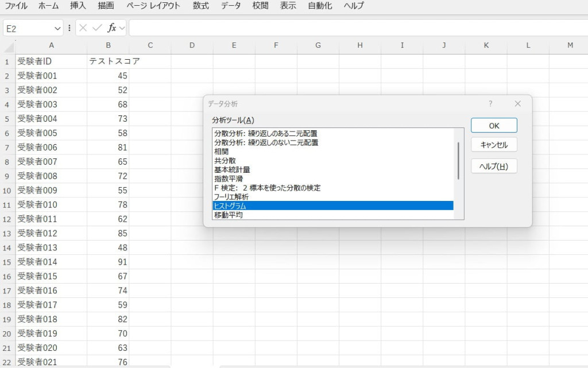Click the dialog's question mark help icon

[490, 104]
